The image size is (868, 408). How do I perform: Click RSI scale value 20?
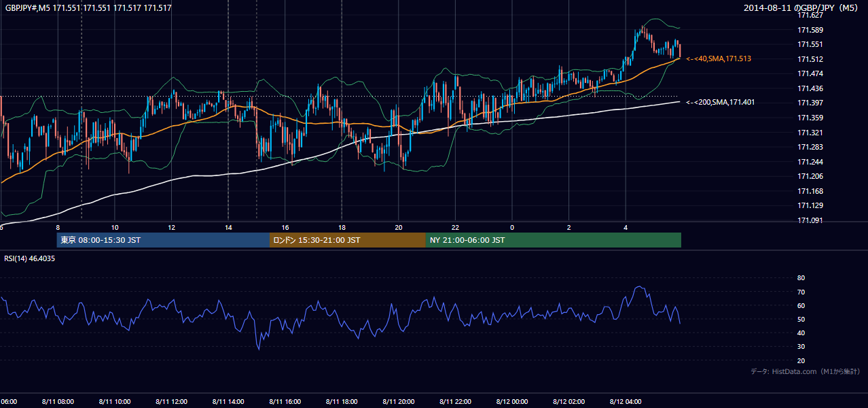[801, 360]
